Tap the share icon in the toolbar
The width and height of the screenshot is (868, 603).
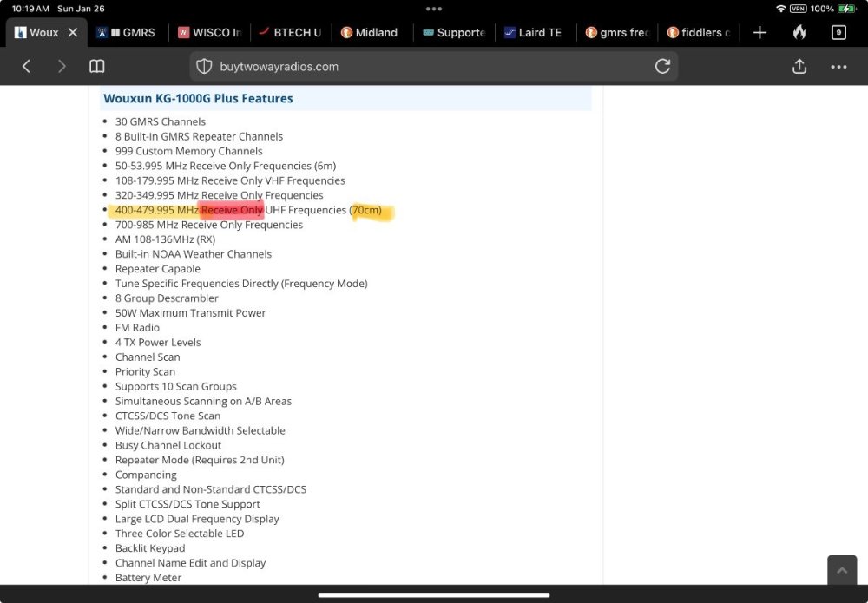point(799,67)
